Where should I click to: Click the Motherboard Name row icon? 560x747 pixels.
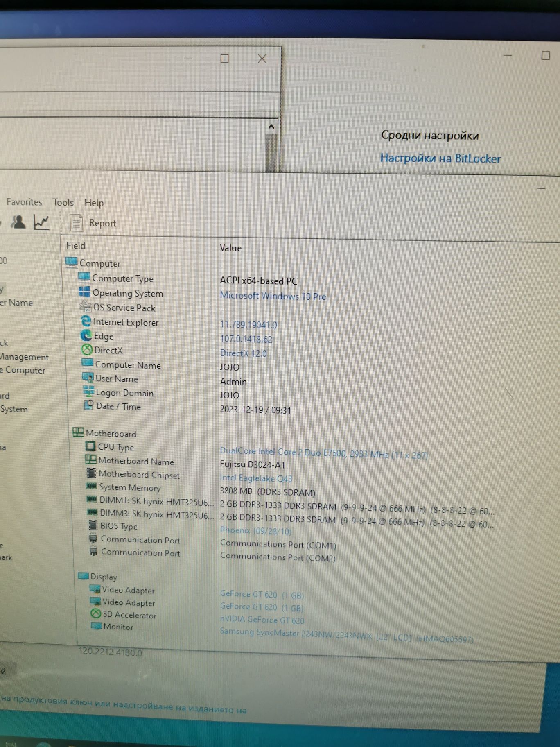click(x=91, y=460)
